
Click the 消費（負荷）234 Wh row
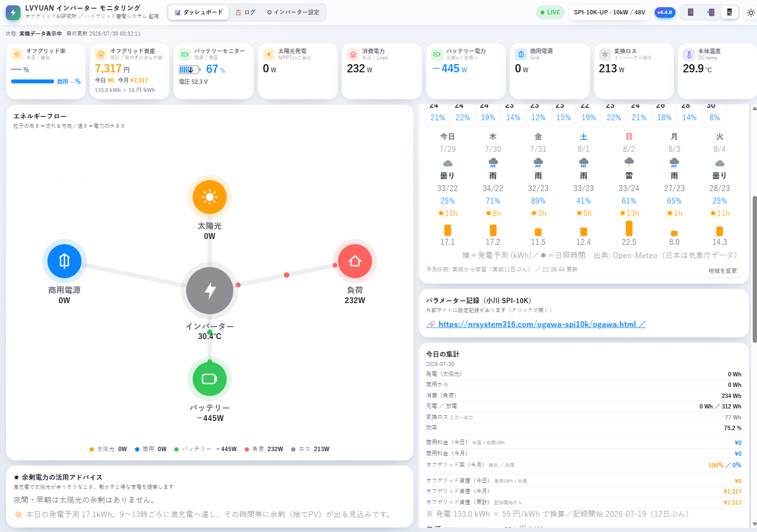click(584, 396)
